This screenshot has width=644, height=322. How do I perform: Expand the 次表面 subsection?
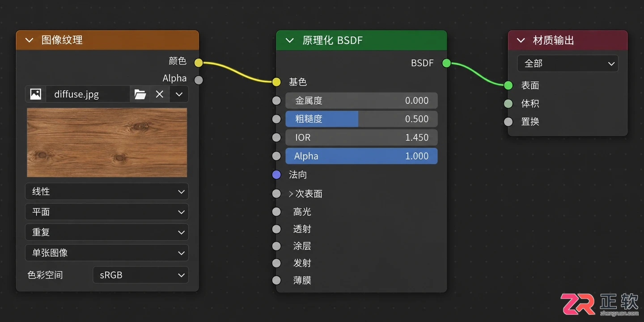tap(291, 194)
